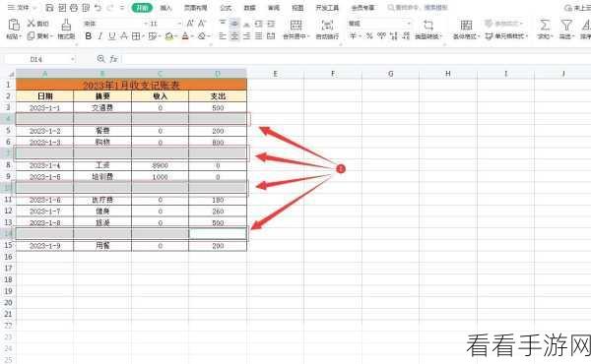The width and height of the screenshot is (591, 364).
Task: Click the fx insert function icon
Action: [x=114, y=59]
